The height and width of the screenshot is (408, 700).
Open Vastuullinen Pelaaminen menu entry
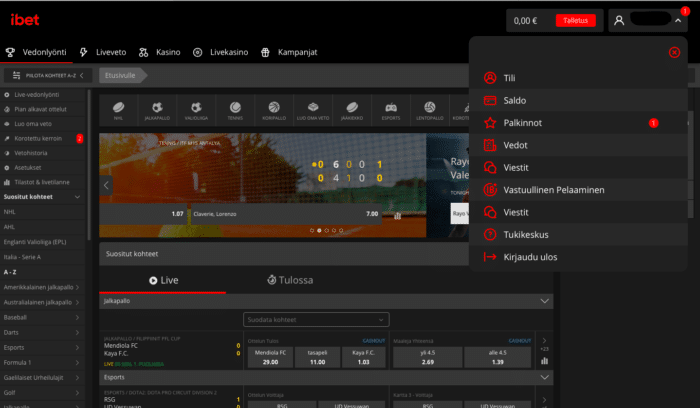tap(578, 190)
